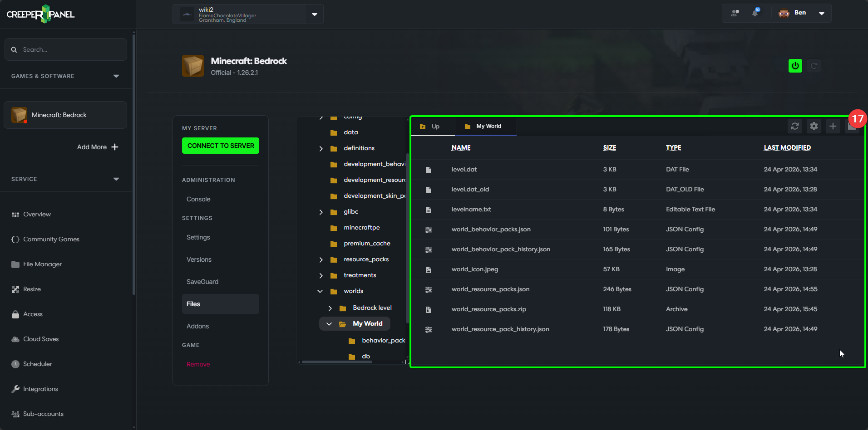Select the premium_cache folder
The image size is (868, 430).
click(x=367, y=244)
